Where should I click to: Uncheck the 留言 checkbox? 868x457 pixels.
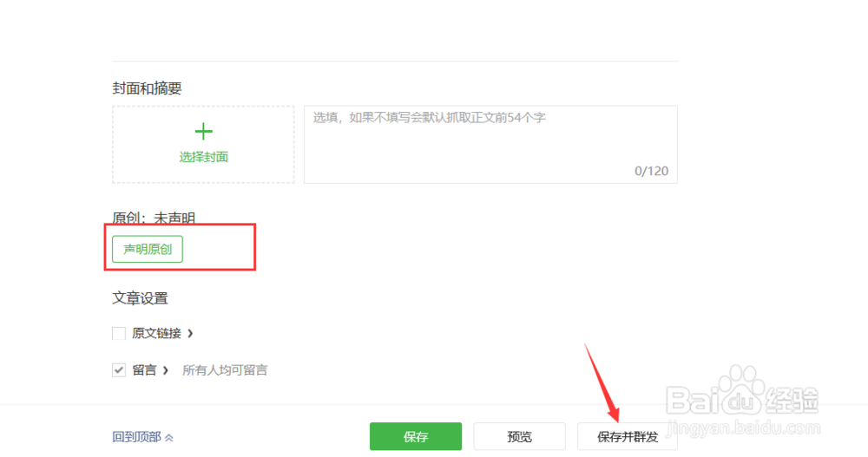coord(118,369)
